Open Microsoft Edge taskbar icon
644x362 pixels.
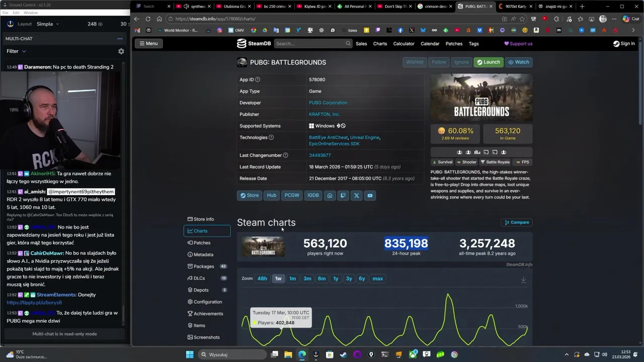[x=302, y=354]
